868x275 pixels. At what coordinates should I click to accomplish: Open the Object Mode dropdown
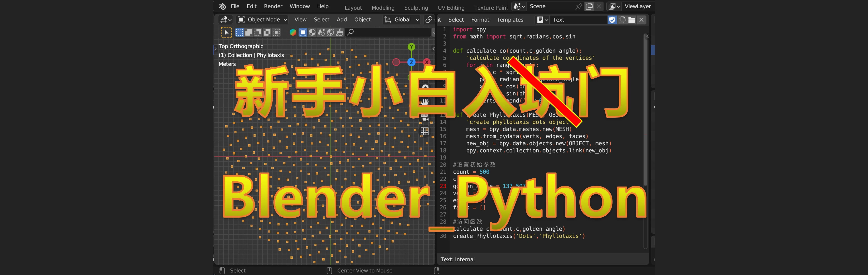262,19
